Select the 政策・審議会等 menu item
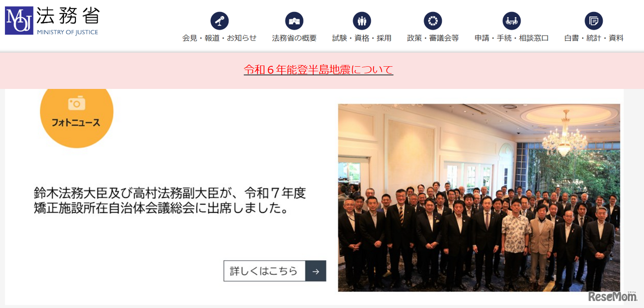 [x=433, y=38]
